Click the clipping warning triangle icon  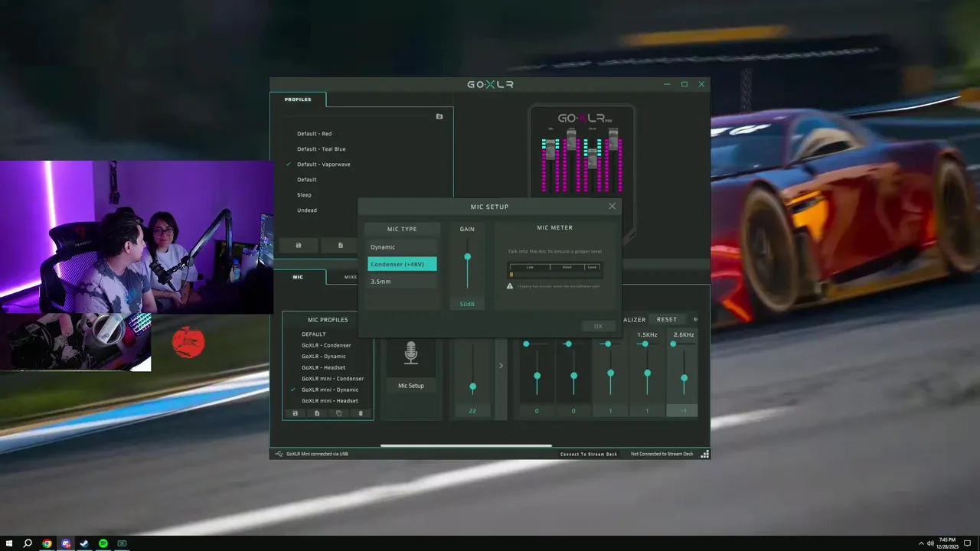(x=510, y=286)
